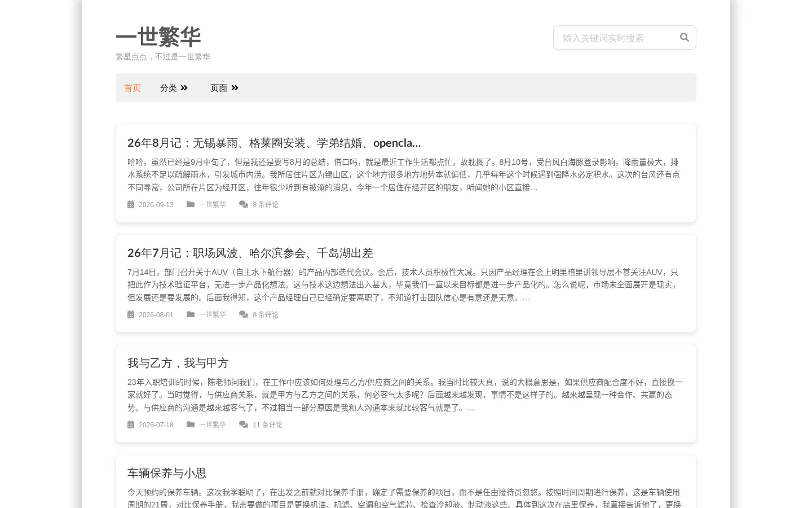Open 一世繁华 category in 2026-08-01 post
The height and width of the screenshot is (508, 812).
pyautogui.click(x=213, y=314)
